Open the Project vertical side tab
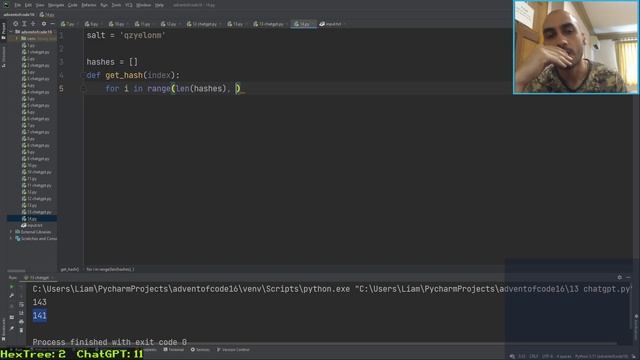The image size is (640, 360). coord(3,31)
